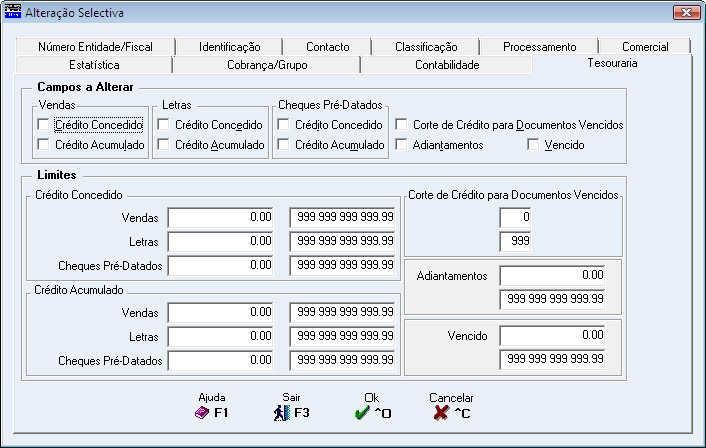Click the Sair exit-door icon
The height and width of the screenshot is (448, 706).
point(282,413)
